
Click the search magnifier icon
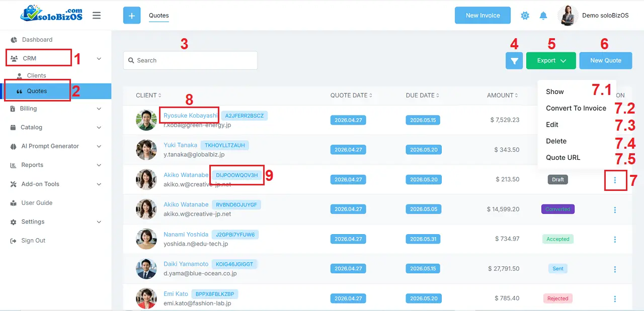(x=131, y=60)
